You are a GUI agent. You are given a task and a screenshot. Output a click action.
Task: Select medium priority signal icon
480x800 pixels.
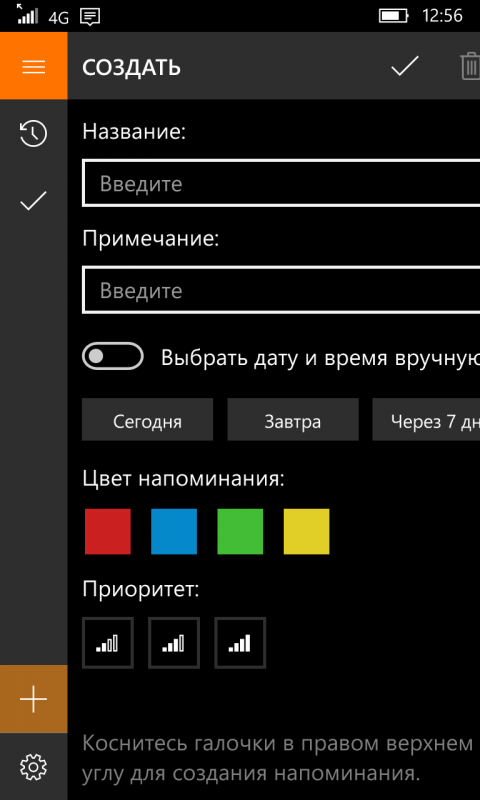tap(174, 643)
